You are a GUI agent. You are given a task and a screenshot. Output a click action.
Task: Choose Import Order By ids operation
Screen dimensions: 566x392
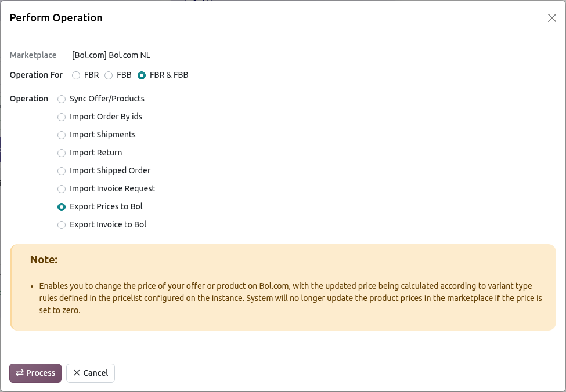click(62, 117)
